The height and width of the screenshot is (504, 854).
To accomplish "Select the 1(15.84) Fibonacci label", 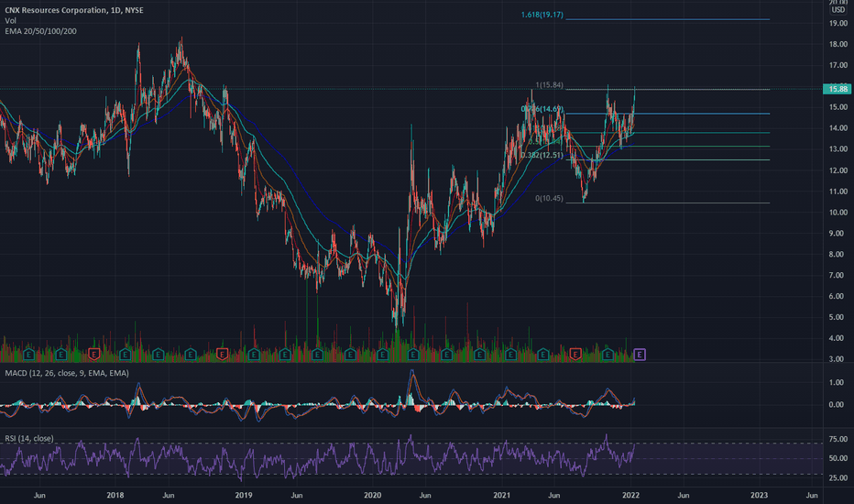I will click(x=549, y=85).
